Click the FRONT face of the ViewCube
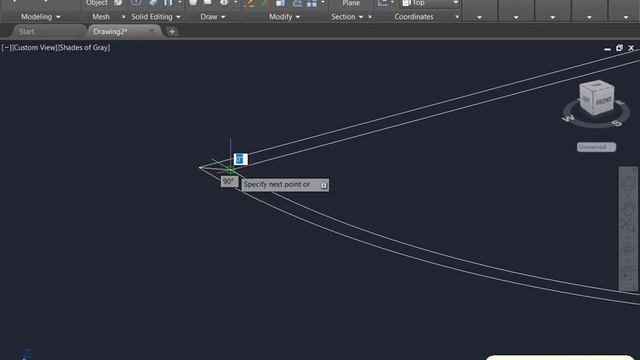This screenshot has width=640, height=360. [x=603, y=100]
